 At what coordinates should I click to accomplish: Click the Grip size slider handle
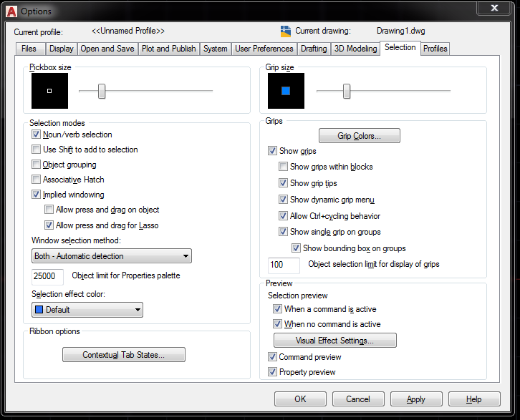coord(347,91)
